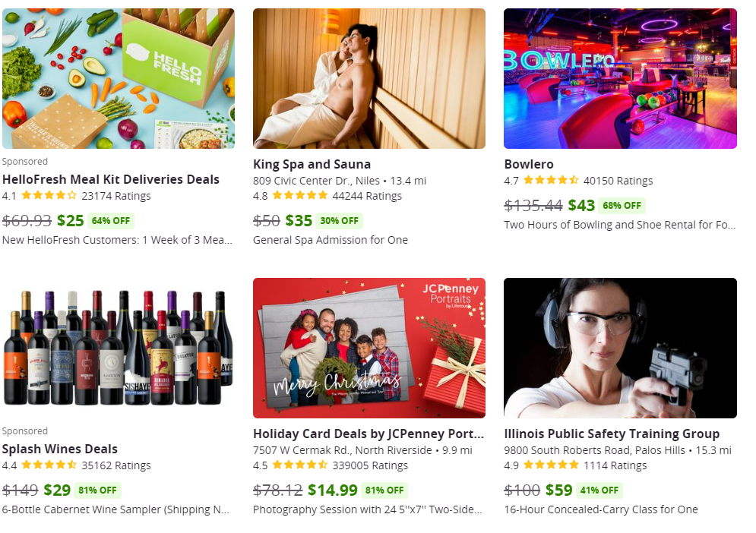Click Bowlero's 4.7 star rating icons
756x533 pixels.
(551, 181)
